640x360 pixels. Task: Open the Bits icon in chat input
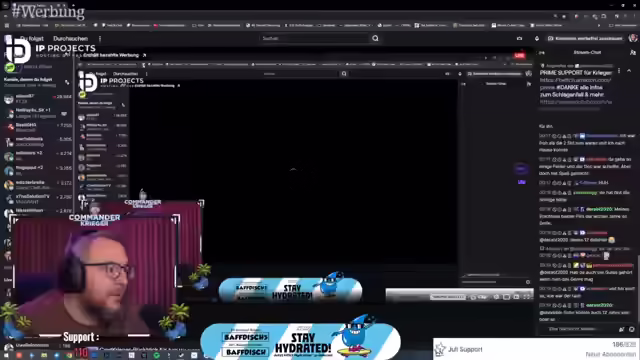[x=622, y=329]
